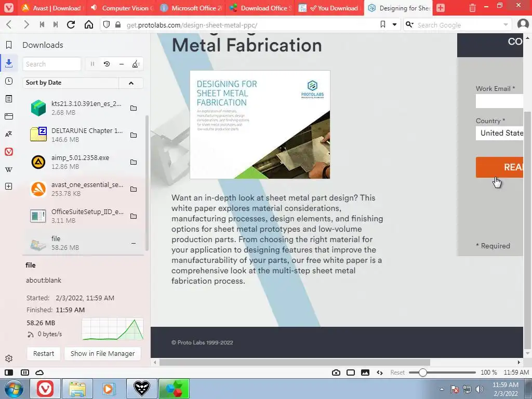Screen dimensions: 532x399
Task: Go forward one page
Action: pos(26,24)
